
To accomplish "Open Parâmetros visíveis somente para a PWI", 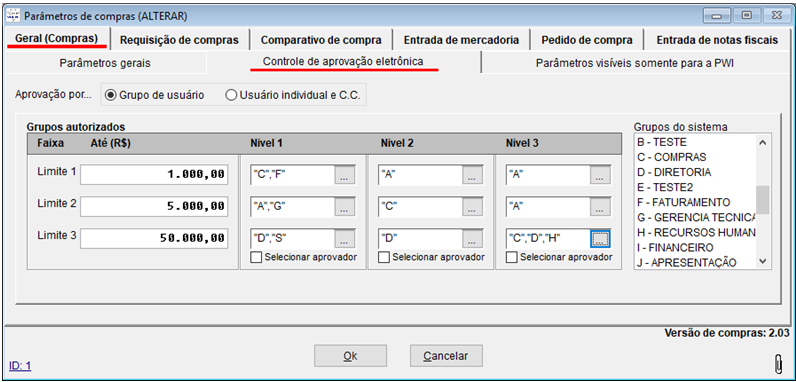I will (635, 63).
